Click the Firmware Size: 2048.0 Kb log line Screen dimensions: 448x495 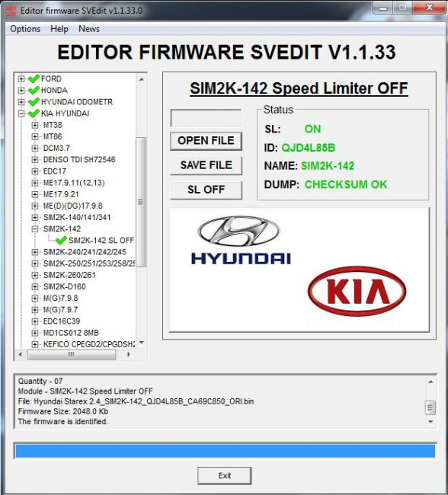coord(63,412)
